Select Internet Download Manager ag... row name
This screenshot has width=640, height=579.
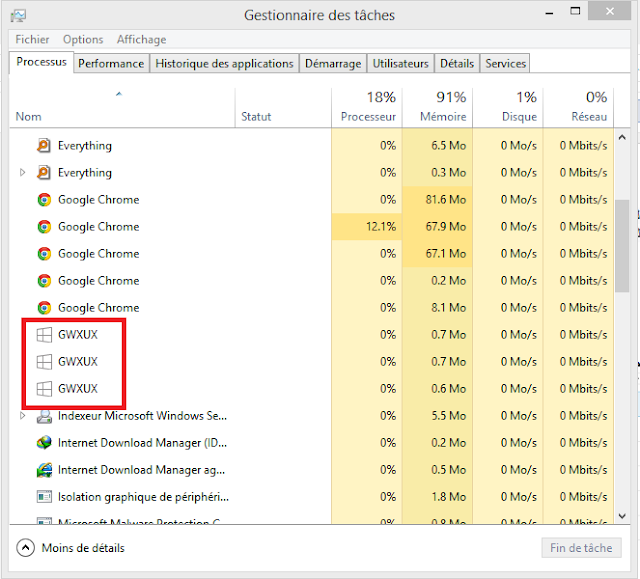pos(141,470)
